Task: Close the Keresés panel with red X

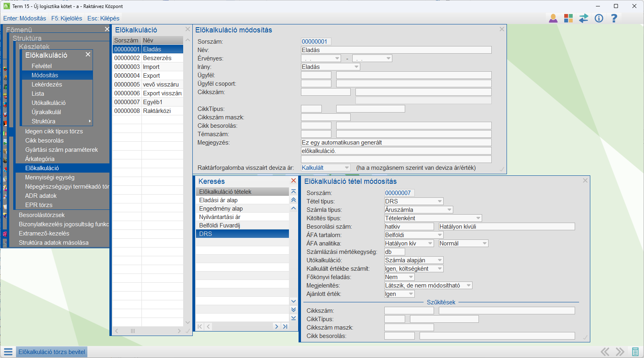Action: tap(293, 181)
